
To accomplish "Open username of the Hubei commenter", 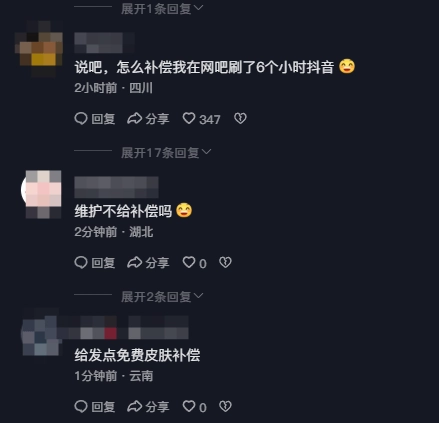I will (x=116, y=187).
